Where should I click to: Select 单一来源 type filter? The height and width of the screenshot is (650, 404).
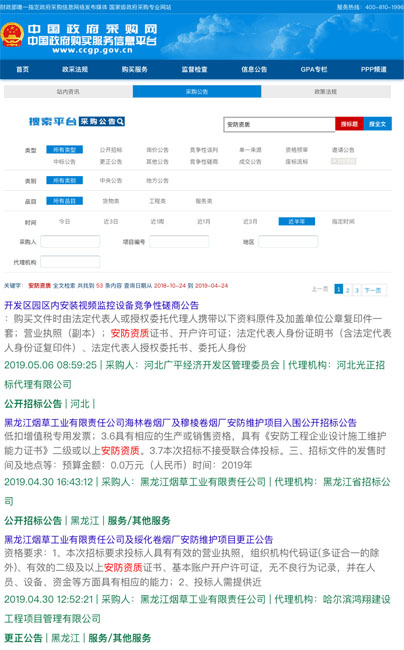coord(250,150)
